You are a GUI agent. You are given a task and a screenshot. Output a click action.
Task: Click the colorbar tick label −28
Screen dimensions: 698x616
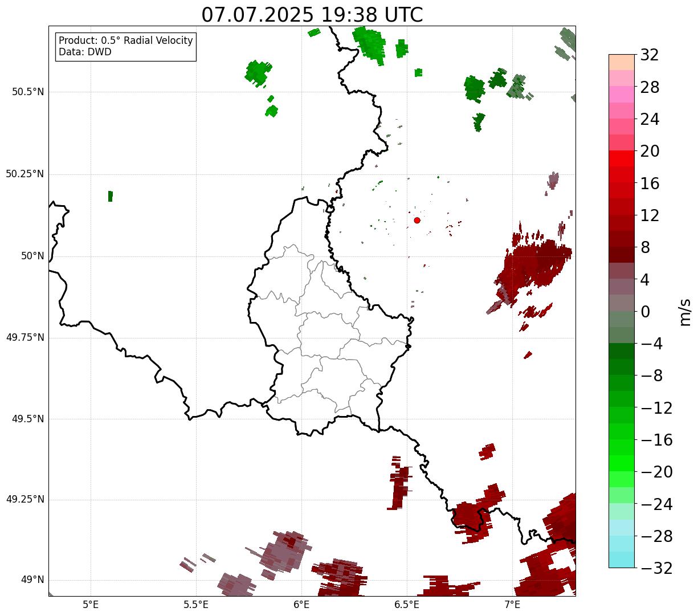click(656, 536)
